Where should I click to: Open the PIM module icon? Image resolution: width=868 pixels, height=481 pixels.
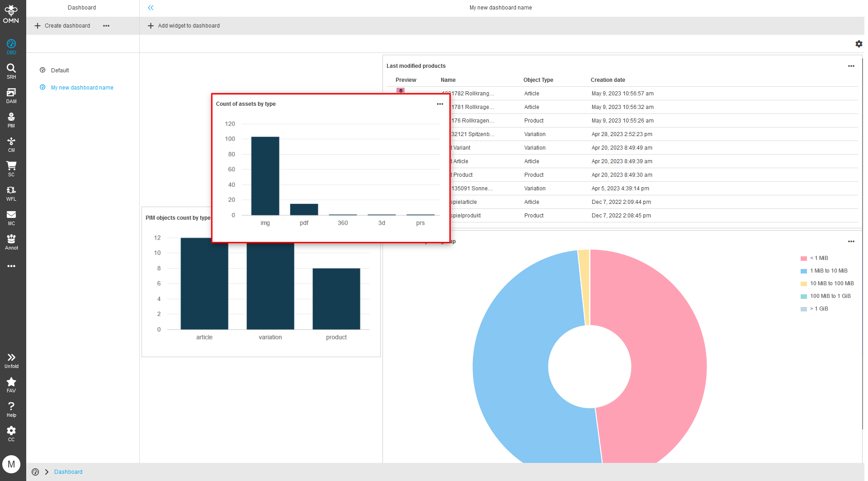11,119
